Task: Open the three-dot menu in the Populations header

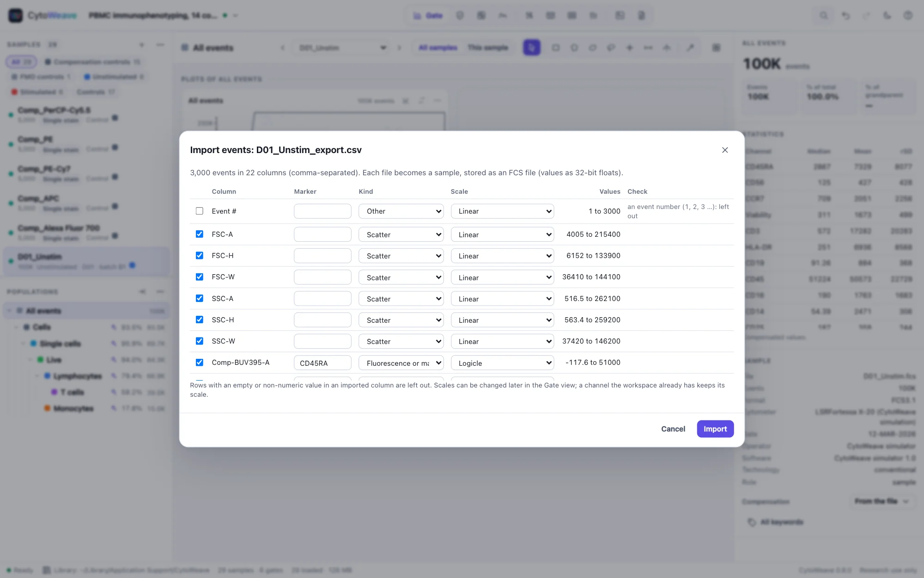Action: click(x=160, y=292)
